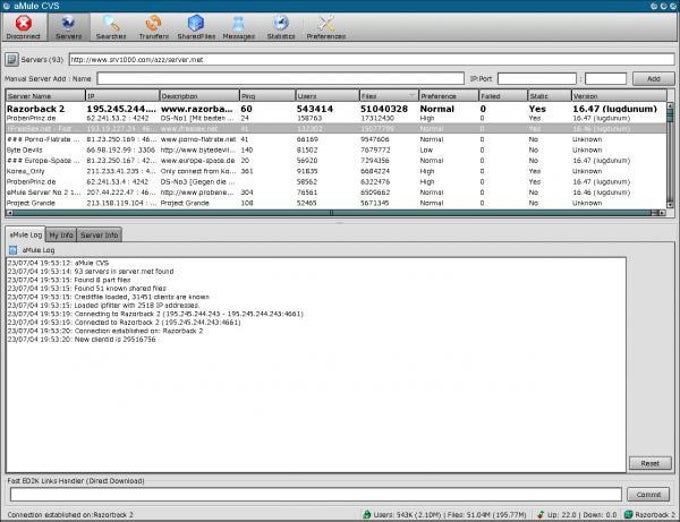The width and height of the screenshot is (680, 522).
Task: Click the 16.47 (lugdunum) version of Razorback 2
Action: [x=615, y=109]
